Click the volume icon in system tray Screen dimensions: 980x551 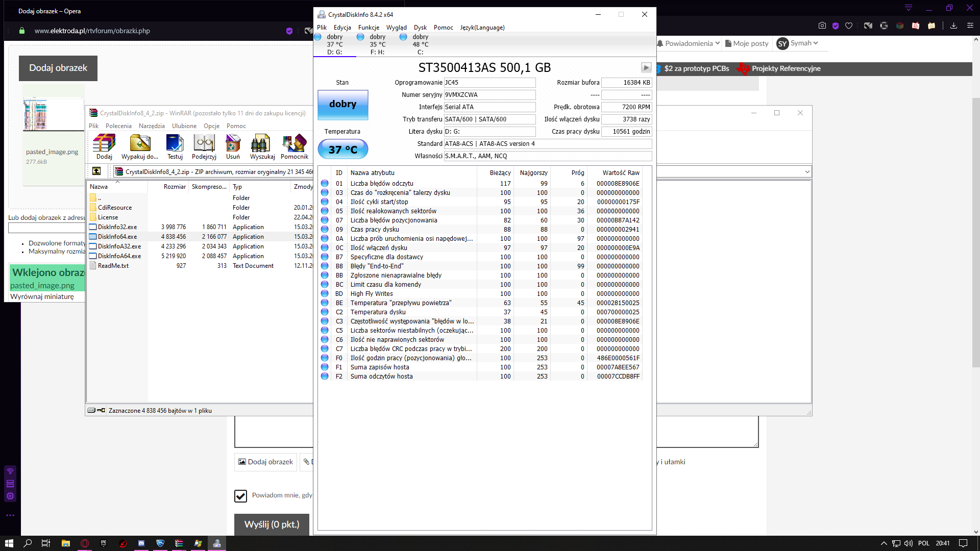909,543
